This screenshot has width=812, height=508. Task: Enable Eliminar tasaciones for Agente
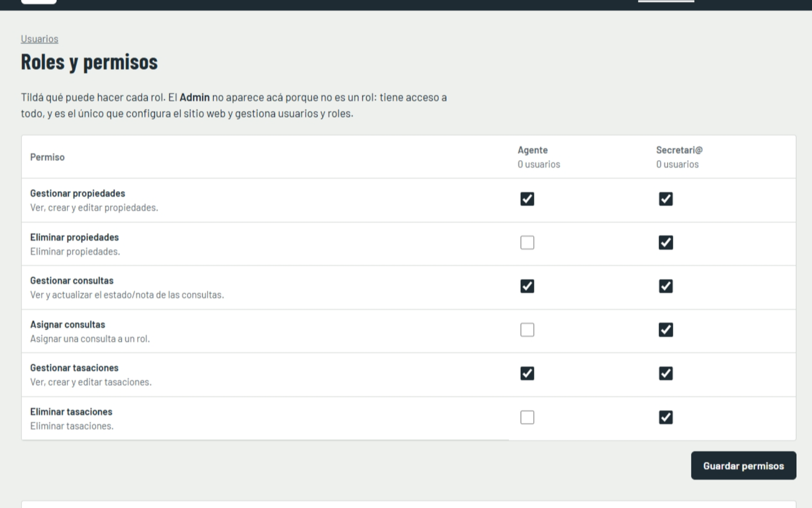pos(527,417)
